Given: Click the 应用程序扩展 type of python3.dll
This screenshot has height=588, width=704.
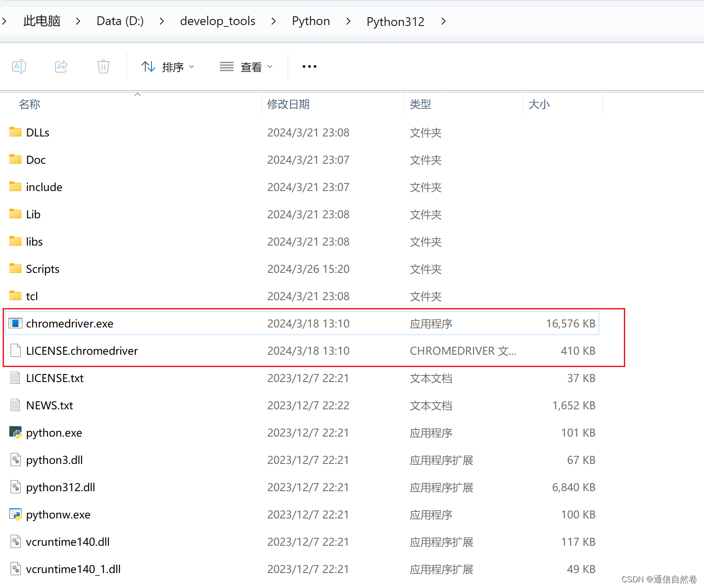Looking at the screenshot, I should 442,460.
